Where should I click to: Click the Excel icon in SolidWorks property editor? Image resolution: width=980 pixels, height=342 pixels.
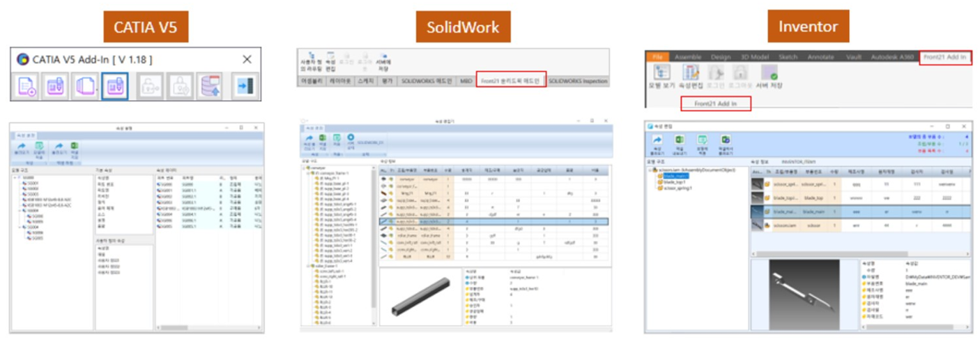pyautogui.click(x=321, y=139)
